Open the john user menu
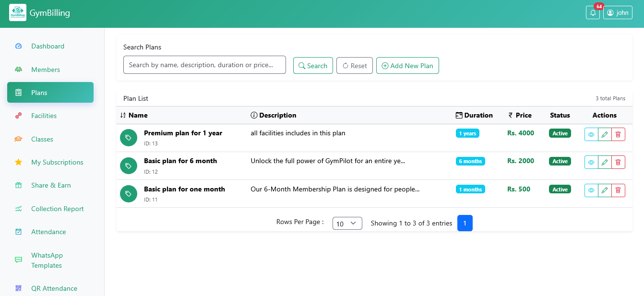Image resolution: width=644 pixels, height=296 pixels. (x=618, y=13)
